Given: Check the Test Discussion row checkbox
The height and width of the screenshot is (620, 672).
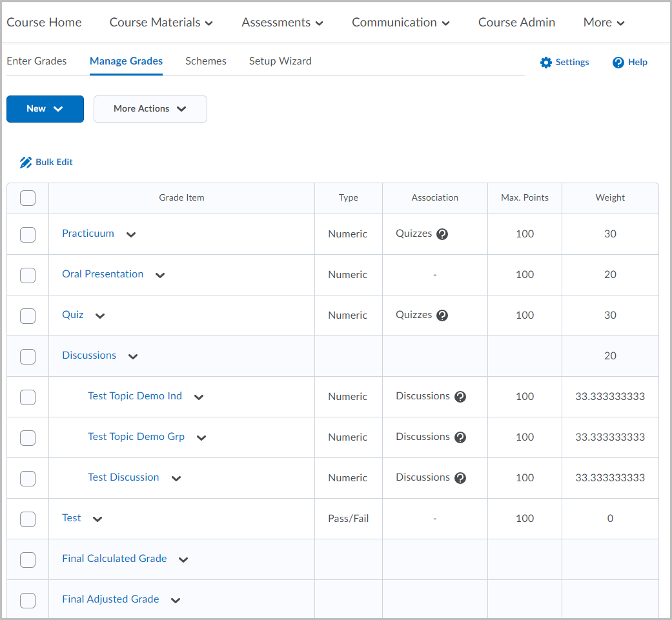Looking at the screenshot, I should click(x=28, y=479).
